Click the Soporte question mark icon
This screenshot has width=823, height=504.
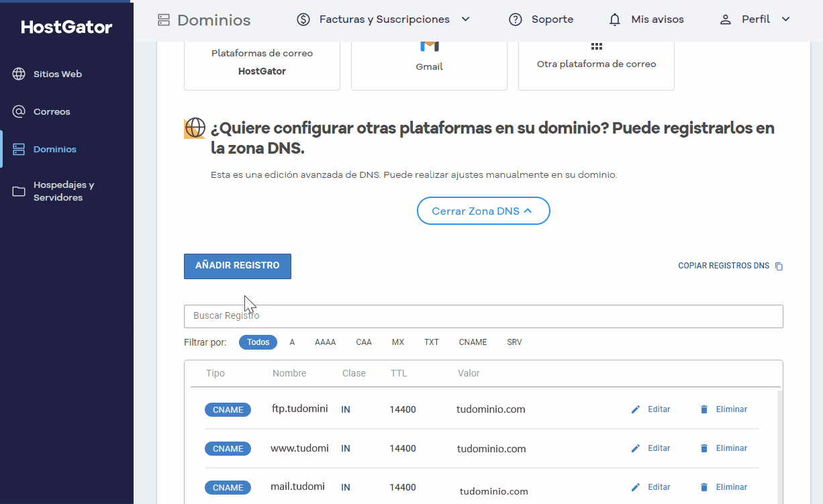[516, 19]
